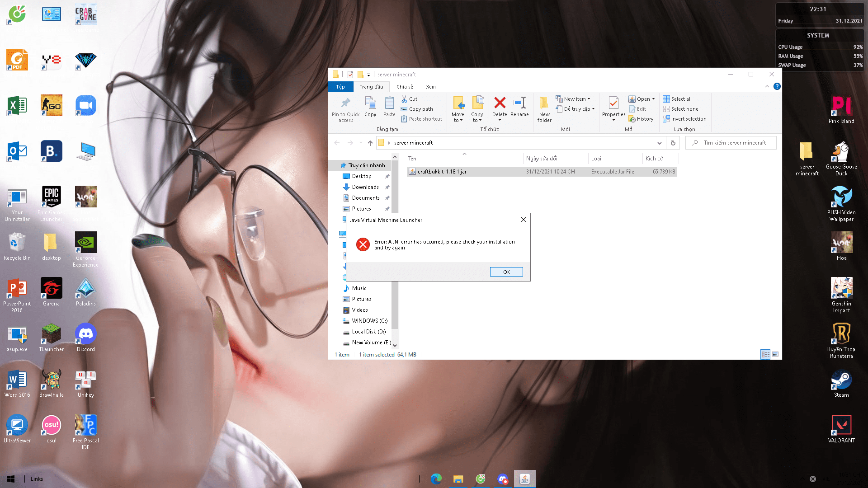Image resolution: width=868 pixels, height=488 pixels.
Task: Open the Xem ribbon tab
Action: coord(430,87)
